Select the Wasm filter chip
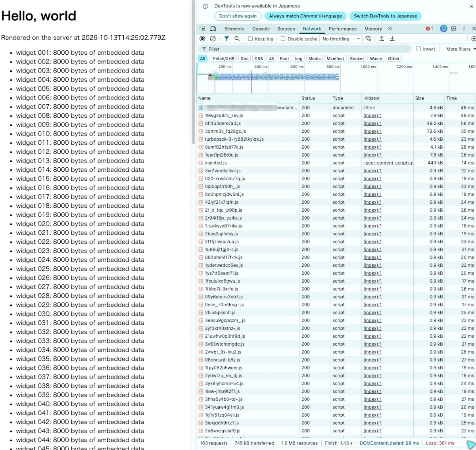The image size is (476, 450). tap(376, 58)
